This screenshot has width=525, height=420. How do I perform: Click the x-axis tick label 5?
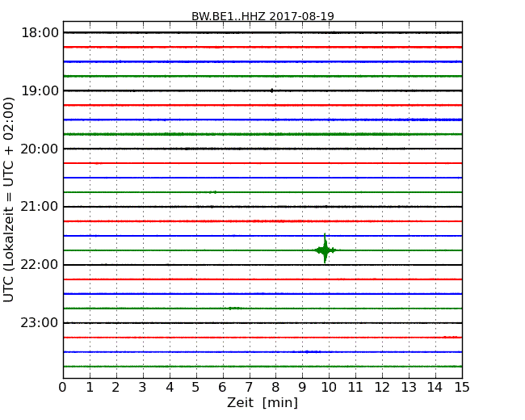(x=195, y=387)
